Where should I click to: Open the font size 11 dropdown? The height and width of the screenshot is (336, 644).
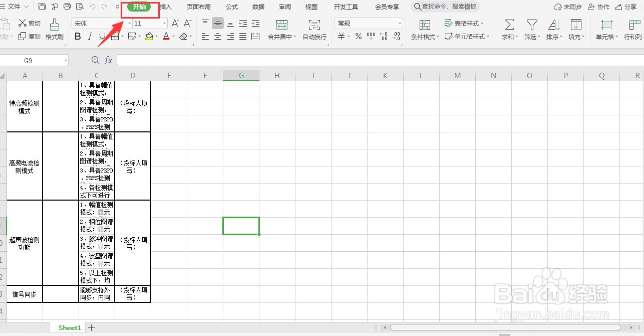[165, 24]
